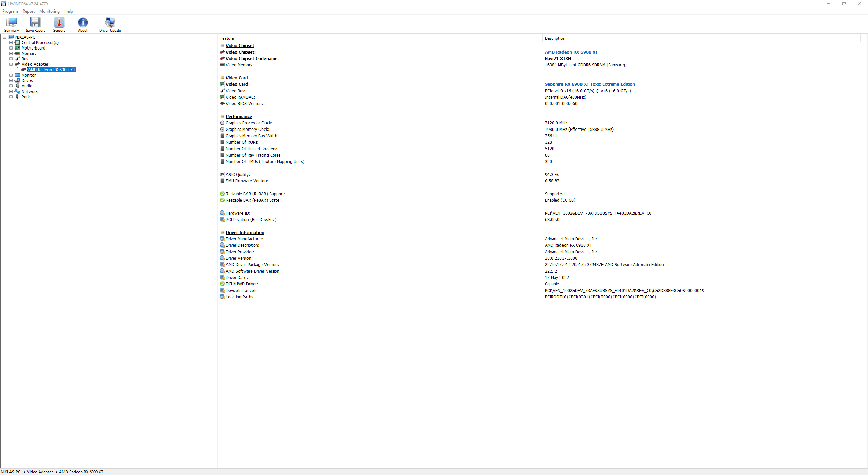The image size is (868, 475).
Task: Collapse the NIKLAS-PC root node
Action: [x=4, y=37]
